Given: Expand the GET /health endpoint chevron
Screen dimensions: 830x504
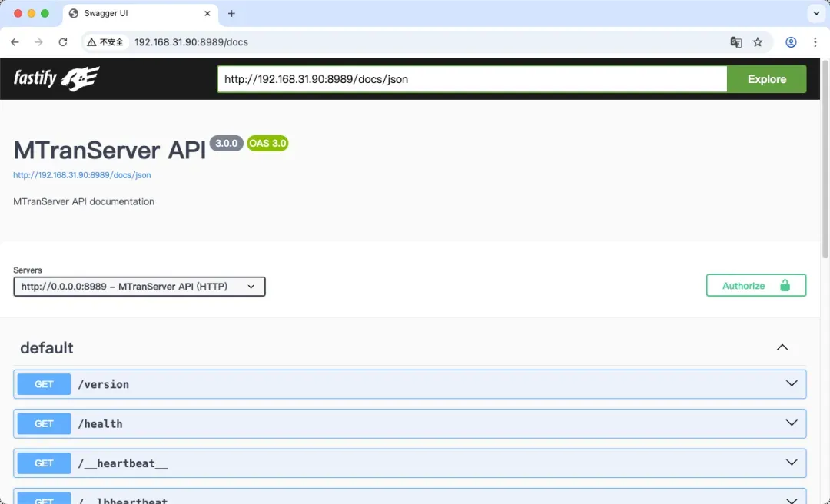Looking at the screenshot, I should 792,423.
